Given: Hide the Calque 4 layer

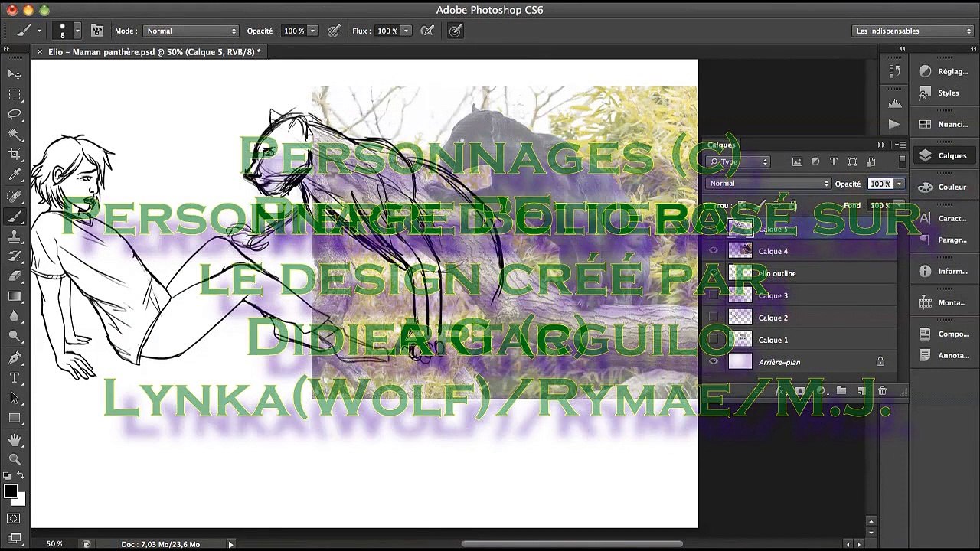Looking at the screenshot, I should (x=714, y=251).
